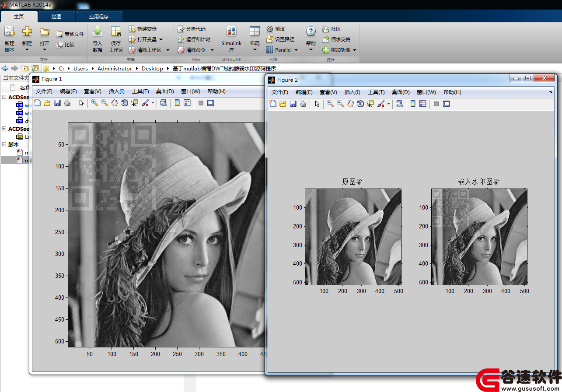This screenshot has width=562, height=392.
Task: Click 社区 (Community) in ribbon
Action: [x=331, y=29]
